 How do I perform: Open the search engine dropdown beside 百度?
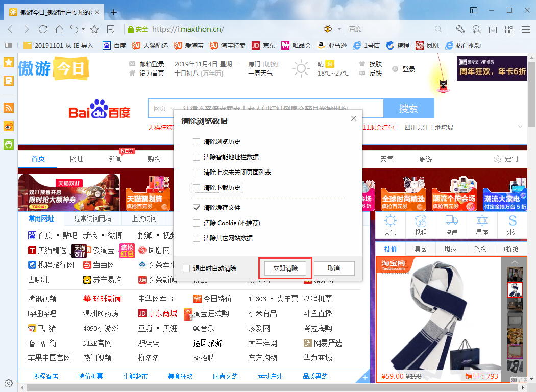(339, 29)
